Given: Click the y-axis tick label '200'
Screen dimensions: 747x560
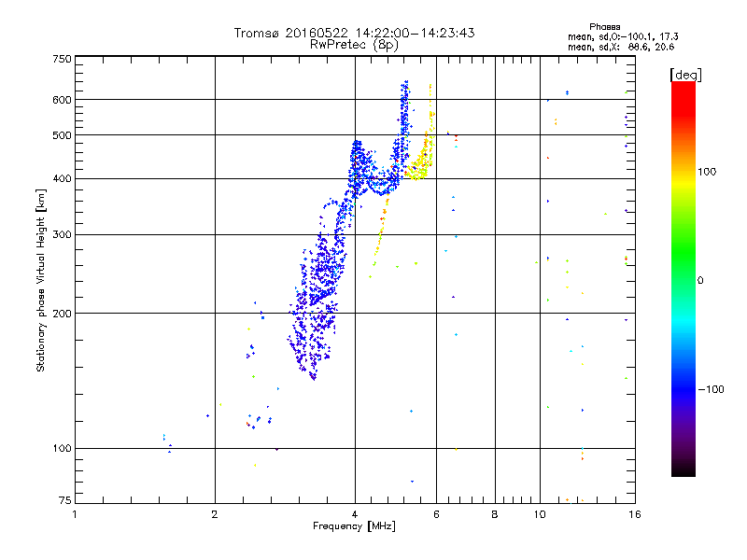Looking at the screenshot, I should (x=62, y=314).
